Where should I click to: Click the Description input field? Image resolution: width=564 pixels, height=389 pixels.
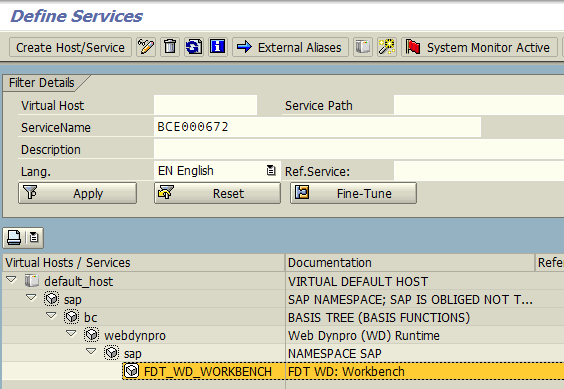359,149
